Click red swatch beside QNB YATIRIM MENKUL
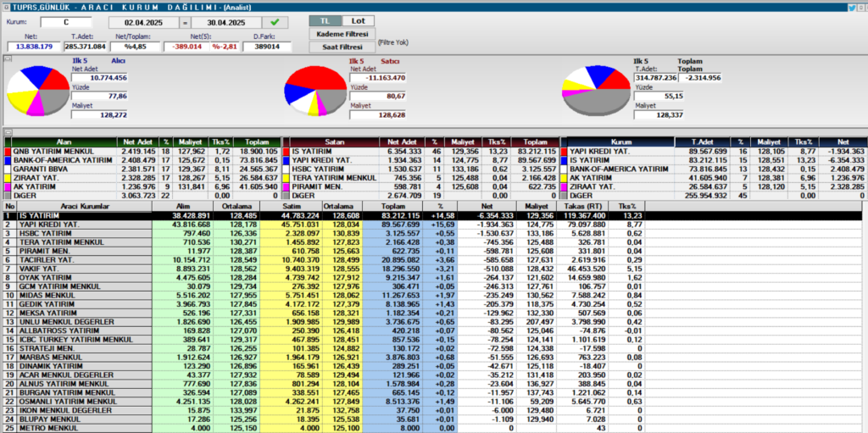This screenshot has height=433, width=868. (8, 151)
